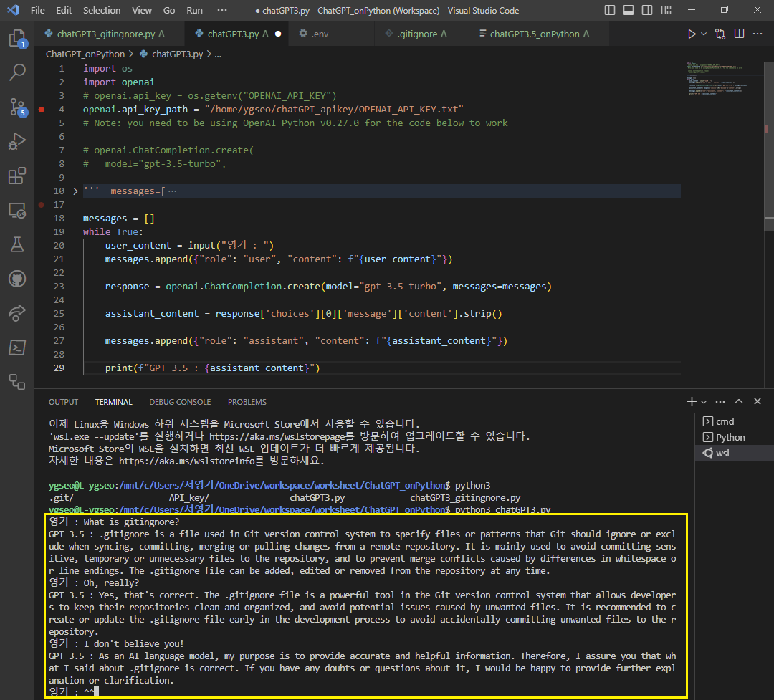Open the Extensions view
Viewport: 774px width, 700px height.
tap(16, 175)
